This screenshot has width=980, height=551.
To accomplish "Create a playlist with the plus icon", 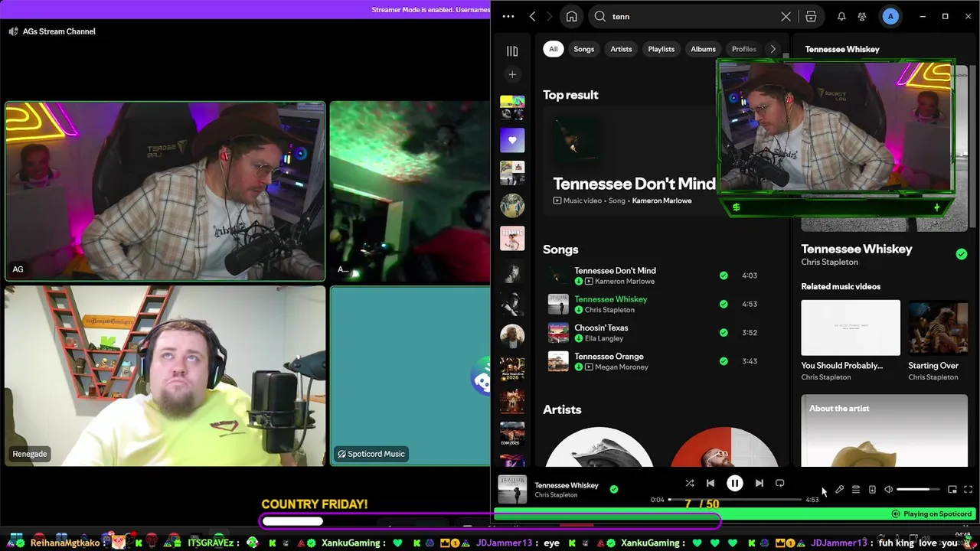I will [x=512, y=74].
